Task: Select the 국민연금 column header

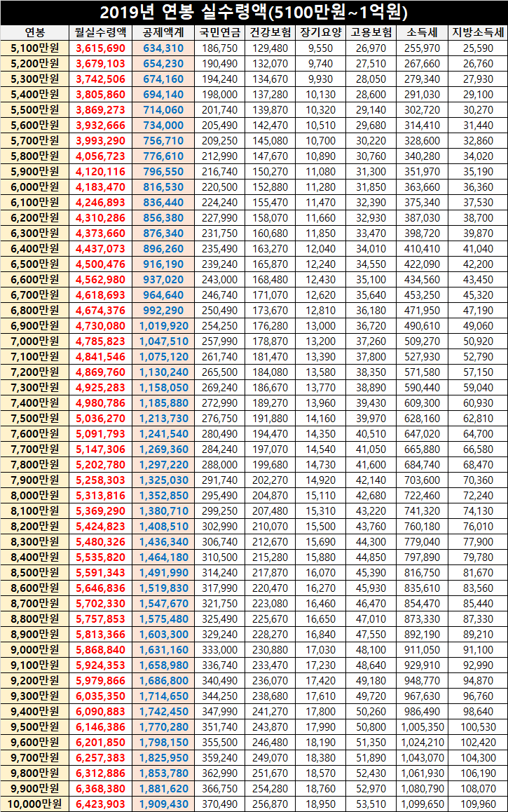Action: pyautogui.click(x=220, y=33)
